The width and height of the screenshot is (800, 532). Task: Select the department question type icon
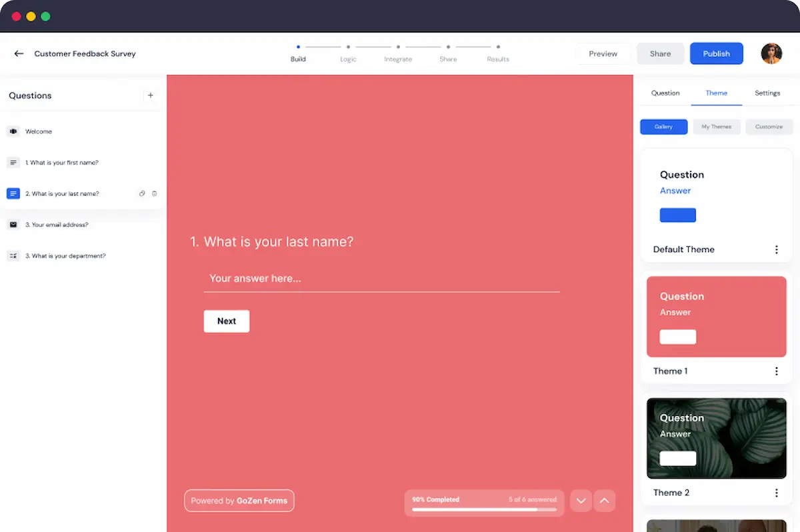click(13, 255)
